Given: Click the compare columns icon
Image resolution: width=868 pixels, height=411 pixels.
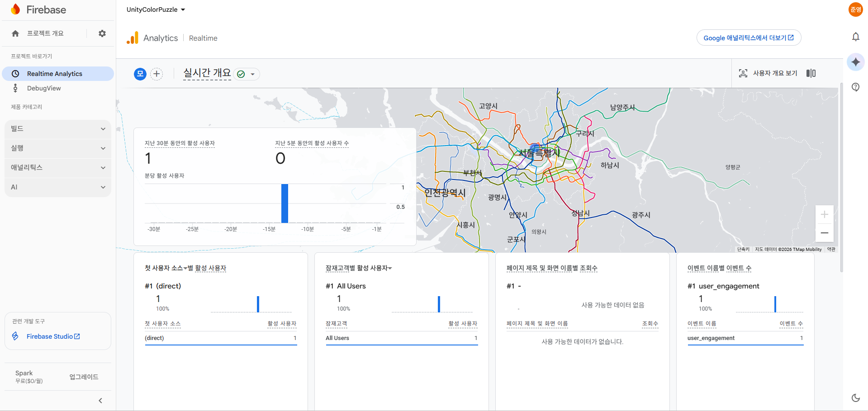Looking at the screenshot, I should click(811, 73).
